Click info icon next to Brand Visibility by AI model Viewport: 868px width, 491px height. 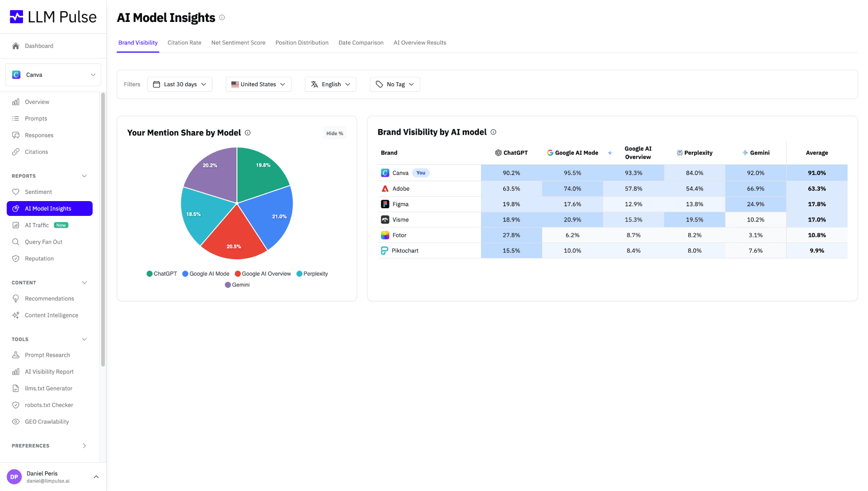click(x=493, y=132)
